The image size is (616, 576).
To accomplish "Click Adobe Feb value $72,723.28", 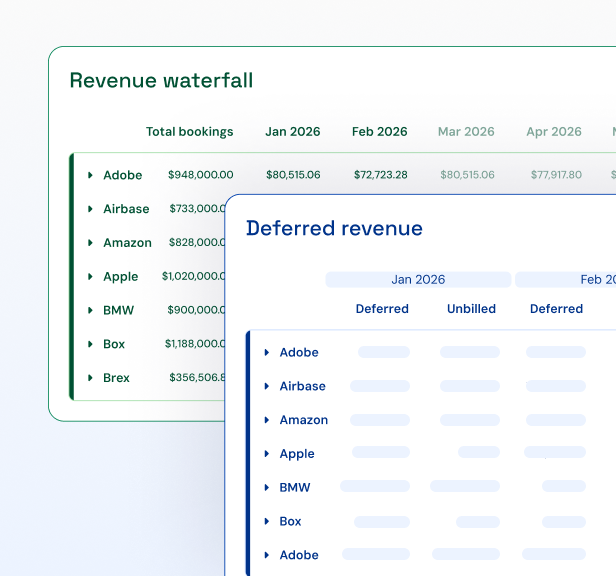I will point(380,174).
